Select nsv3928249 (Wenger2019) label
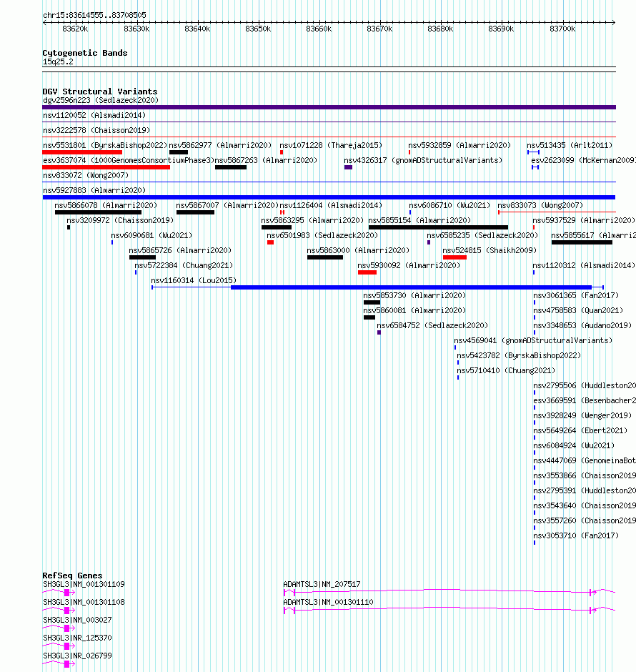This screenshot has width=636, height=672. coord(582,415)
